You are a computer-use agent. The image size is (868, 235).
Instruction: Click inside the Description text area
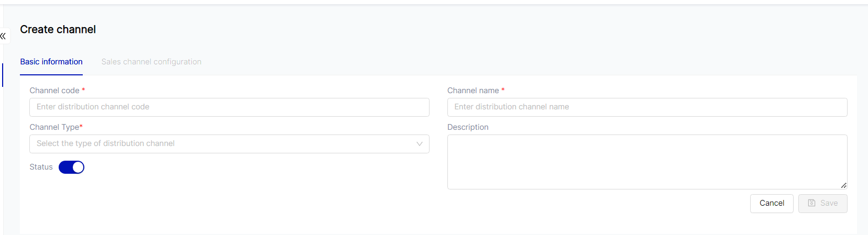click(x=647, y=162)
